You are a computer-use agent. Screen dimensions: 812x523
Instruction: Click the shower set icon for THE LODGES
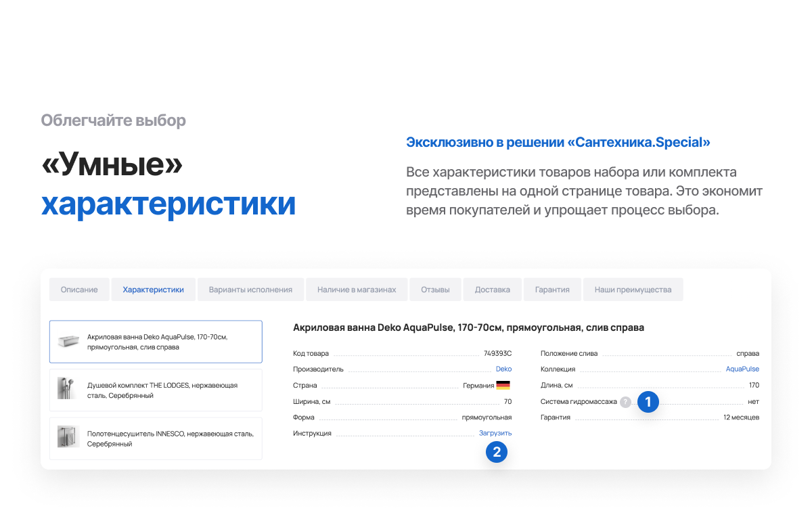[x=68, y=390]
